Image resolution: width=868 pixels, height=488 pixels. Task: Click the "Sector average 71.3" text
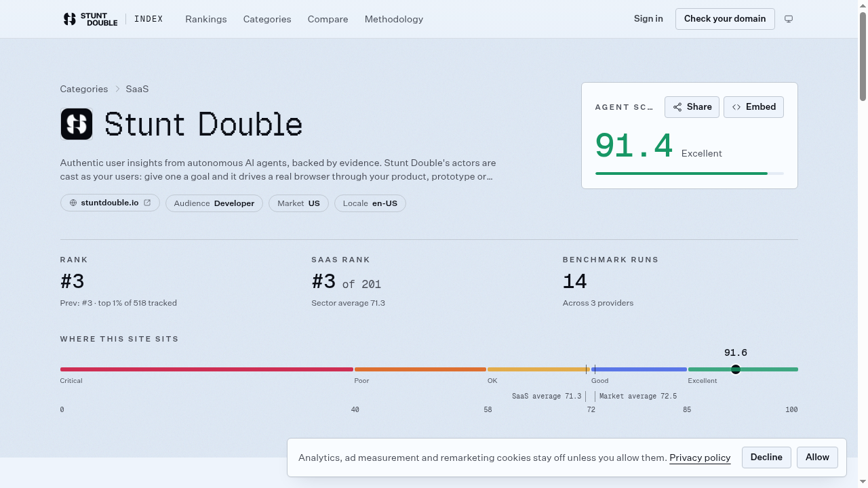point(349,303)
